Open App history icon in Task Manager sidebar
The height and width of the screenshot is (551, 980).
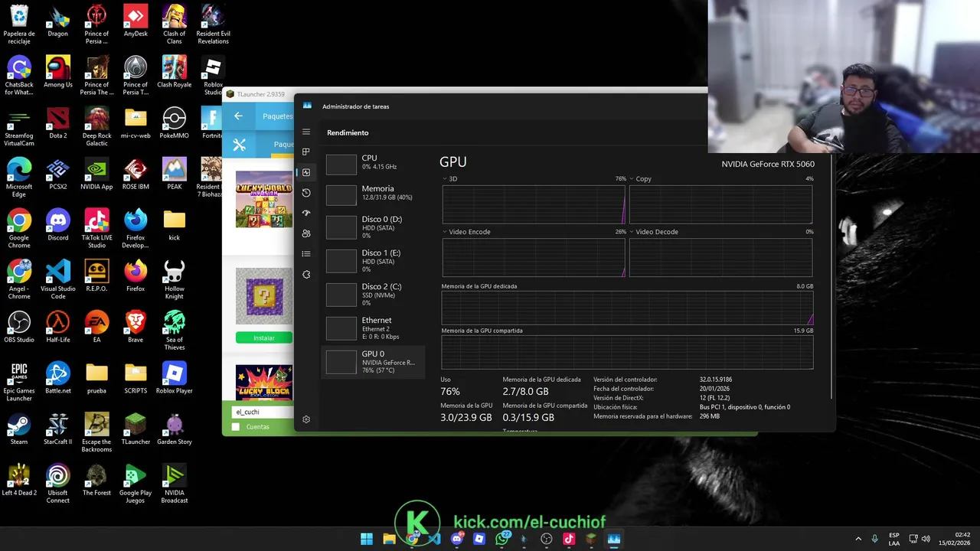[306, 193]
